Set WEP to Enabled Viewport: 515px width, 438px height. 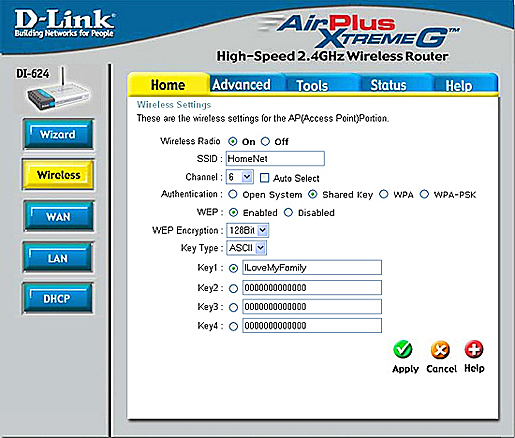(234, 212)
